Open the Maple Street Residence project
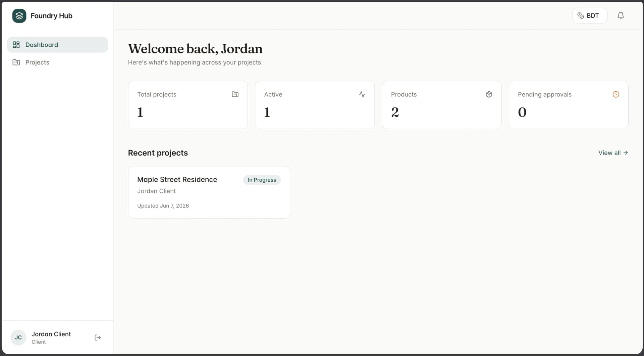 209,192
